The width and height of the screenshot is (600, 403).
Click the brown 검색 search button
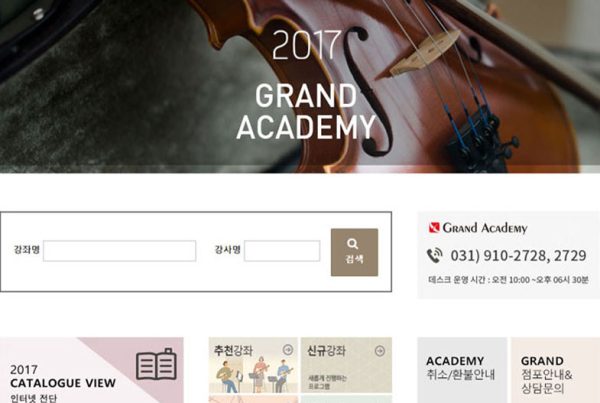(354, 252)
